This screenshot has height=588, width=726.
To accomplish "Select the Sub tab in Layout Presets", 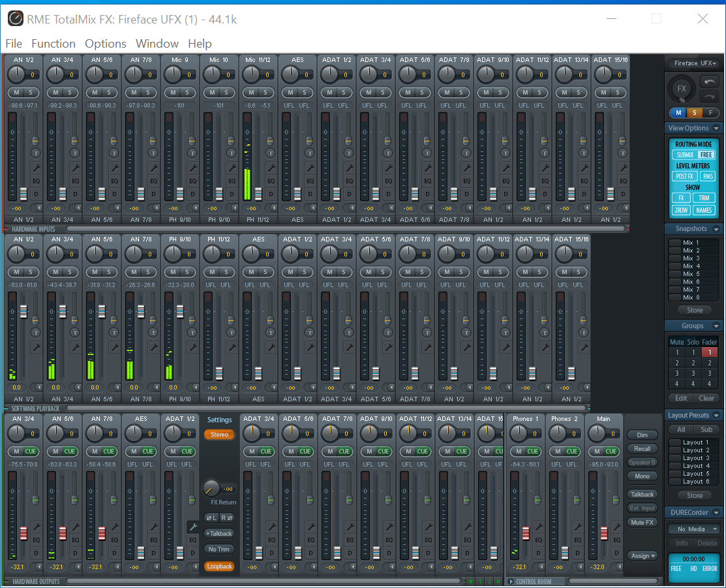I will click(706, 429).
